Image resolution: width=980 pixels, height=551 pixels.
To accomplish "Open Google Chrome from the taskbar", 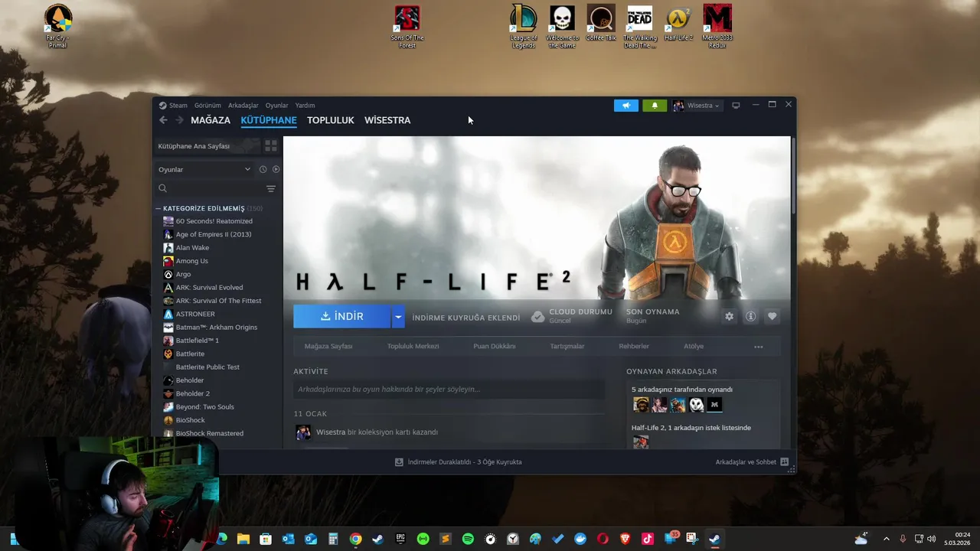I will (355, 539).
